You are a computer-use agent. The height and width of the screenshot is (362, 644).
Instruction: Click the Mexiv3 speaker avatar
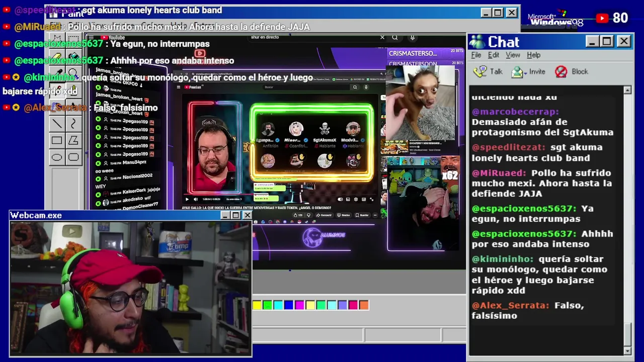(x=353, y=128)
